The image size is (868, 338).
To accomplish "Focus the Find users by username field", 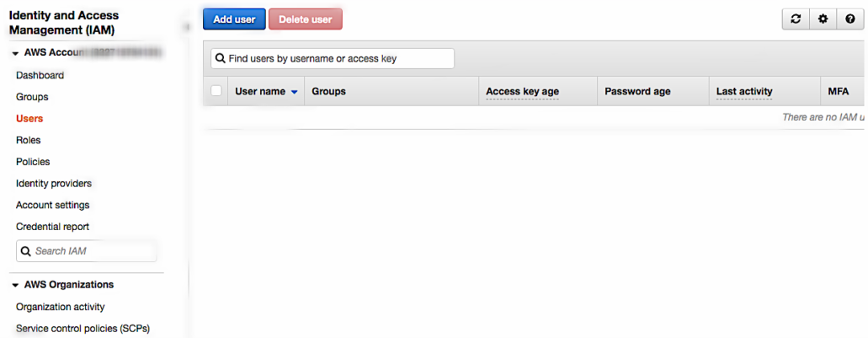I will click(x=333, y=58).
